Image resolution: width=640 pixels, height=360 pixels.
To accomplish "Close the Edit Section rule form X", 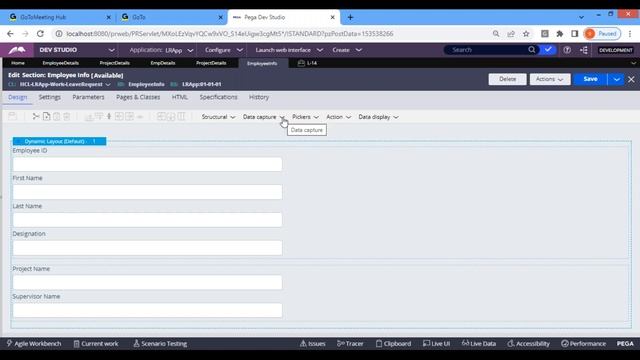I will coord(631,79).
